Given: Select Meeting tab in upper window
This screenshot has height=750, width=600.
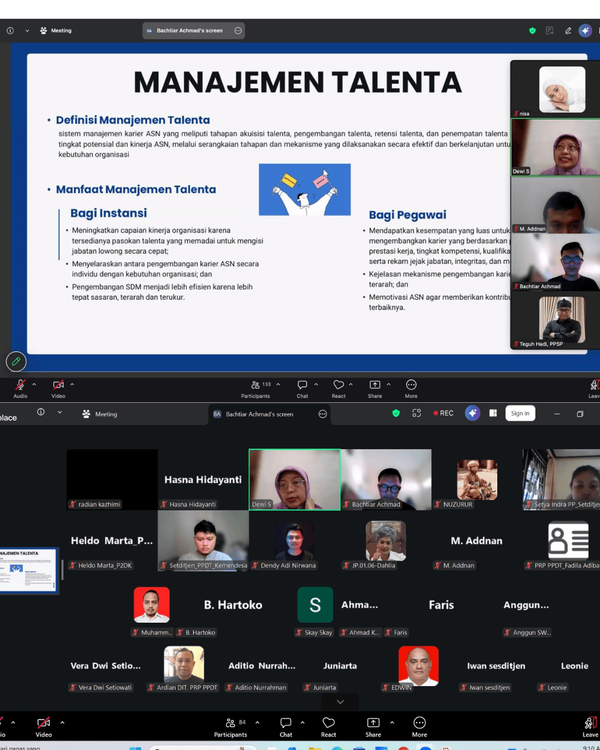Looking at the screenshot, I should coord(56,31).
